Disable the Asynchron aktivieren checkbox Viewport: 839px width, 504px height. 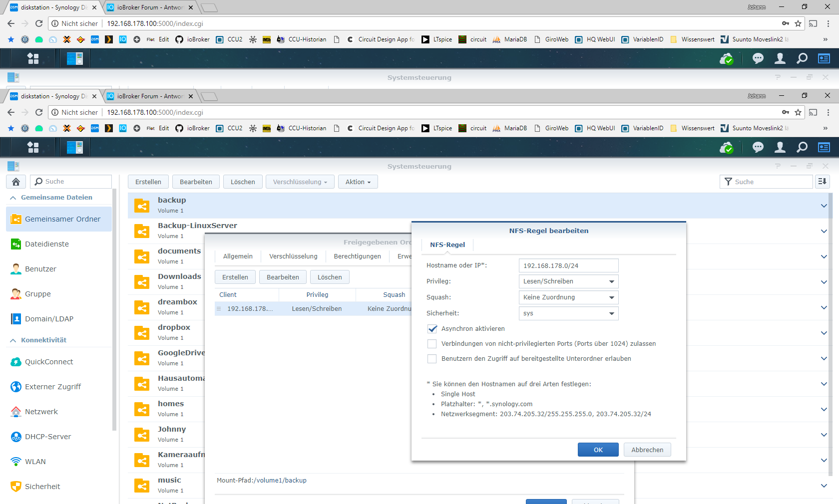click(x=432, y=329)
